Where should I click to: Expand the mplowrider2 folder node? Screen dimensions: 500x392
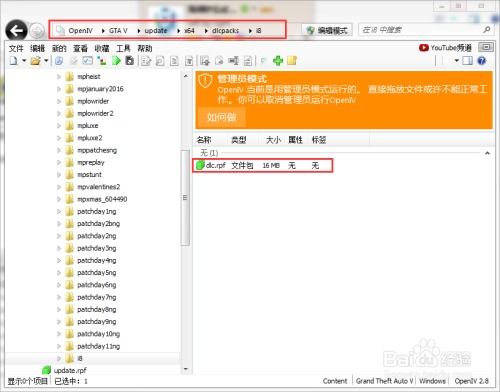tap(59, 114)
